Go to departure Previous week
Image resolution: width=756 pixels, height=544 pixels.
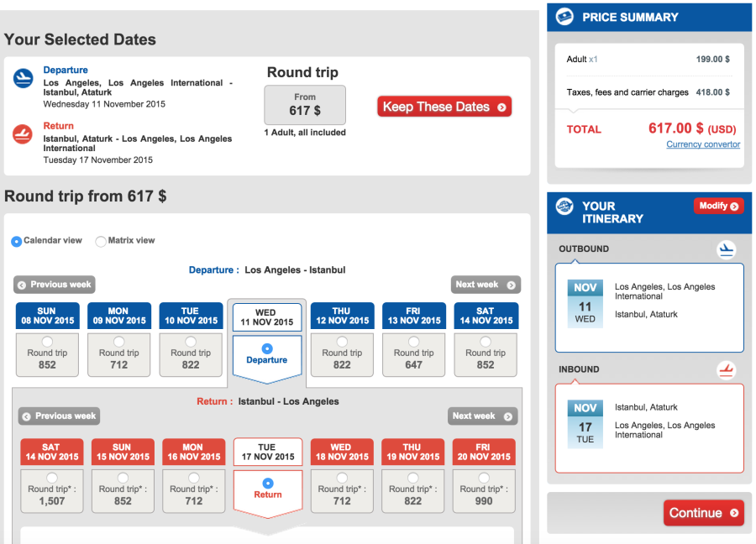[x=55, y=285]
